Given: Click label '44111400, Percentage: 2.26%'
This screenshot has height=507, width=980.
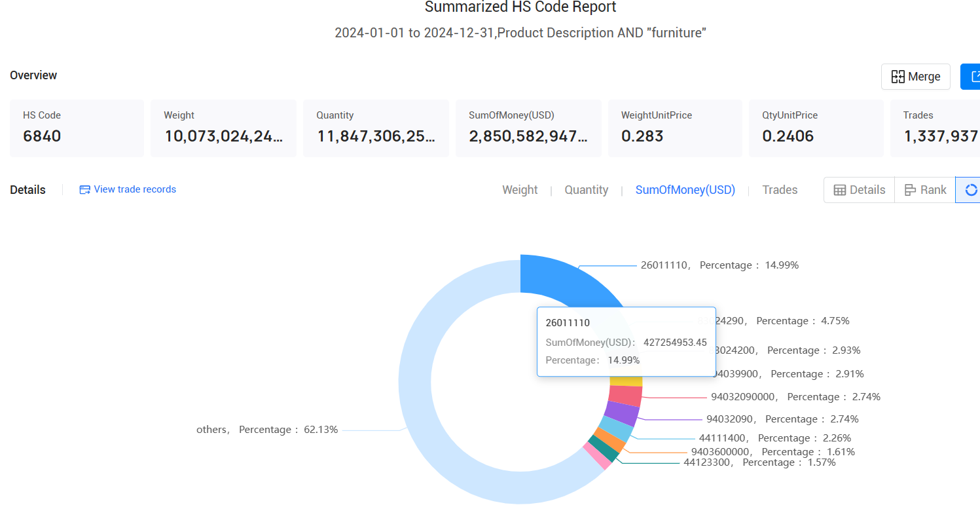Looking at the screenshot, I should click(775, 438).
